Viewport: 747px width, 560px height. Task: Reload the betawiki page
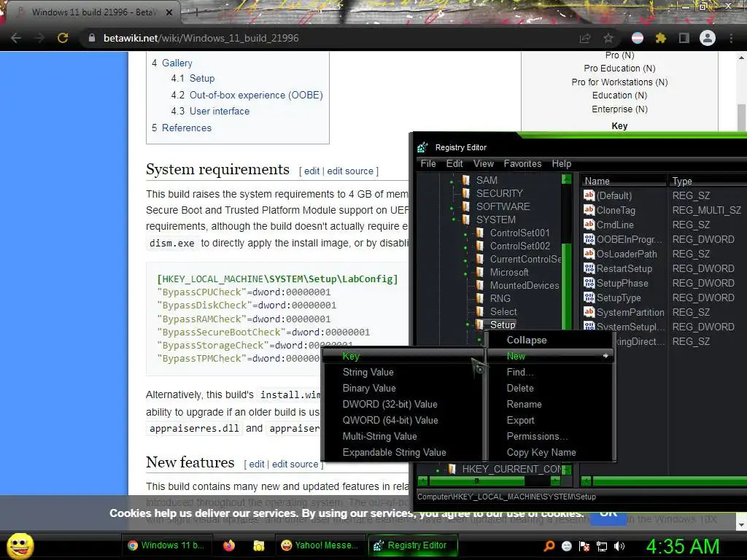tap(63, 38)
